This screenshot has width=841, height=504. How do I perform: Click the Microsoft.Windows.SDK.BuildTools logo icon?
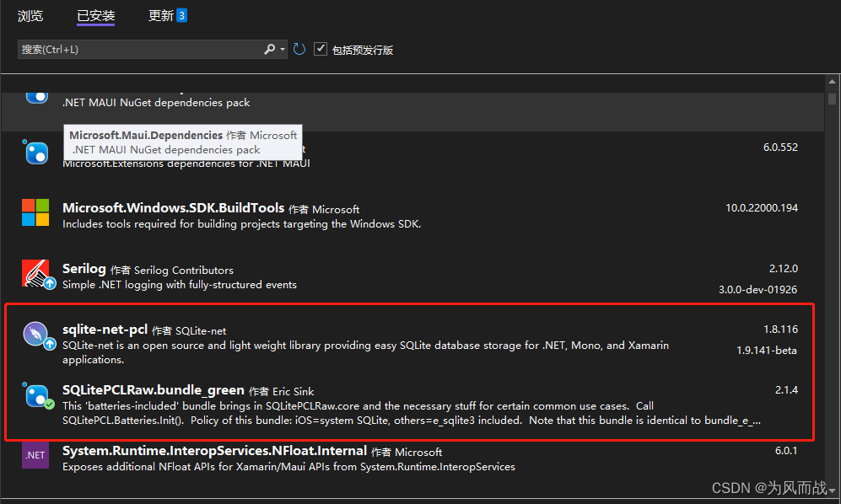tap(35, 212)
